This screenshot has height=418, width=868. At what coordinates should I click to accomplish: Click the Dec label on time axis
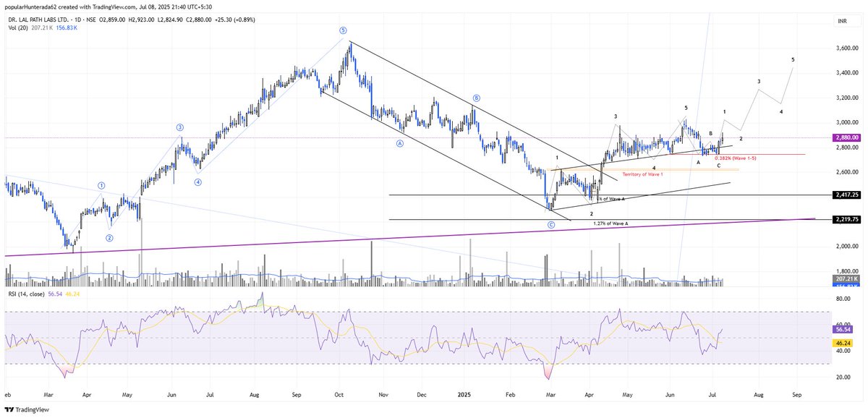(x=422, y=396)
